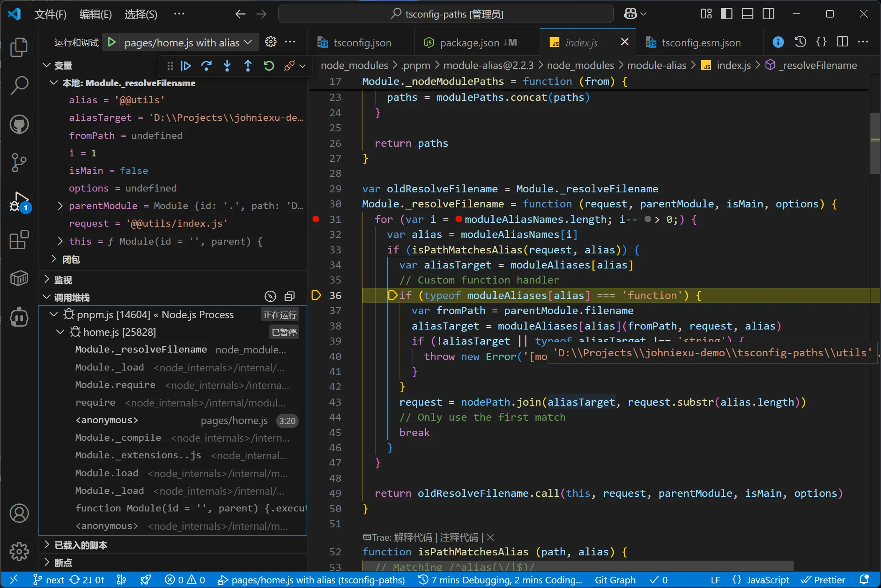Image resolution: width=881 pixels, height=588 pixels.
Task: Switch to the tsconfig.json tab
Action: pyautogui.click(x=362, y=43)
